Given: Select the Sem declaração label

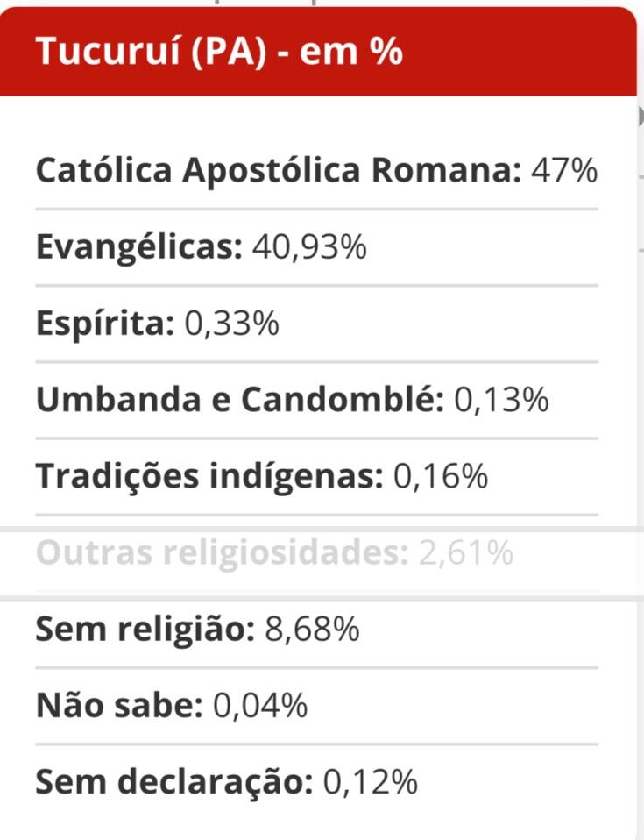Looking at the screenshot, I should pos(174,781).
